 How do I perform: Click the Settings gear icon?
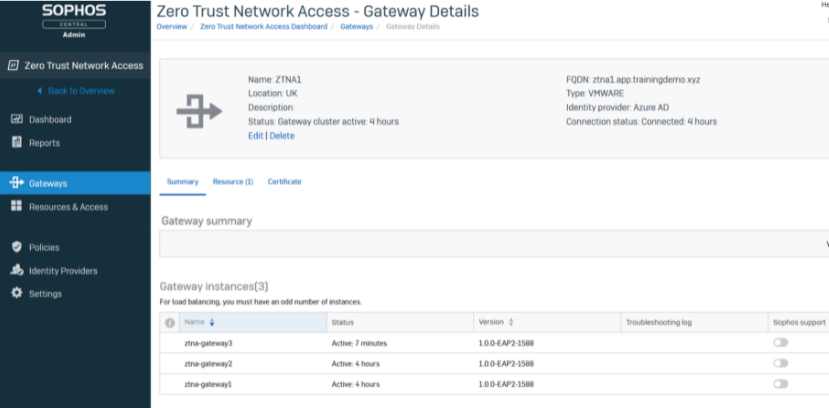(x=17, y=293)
